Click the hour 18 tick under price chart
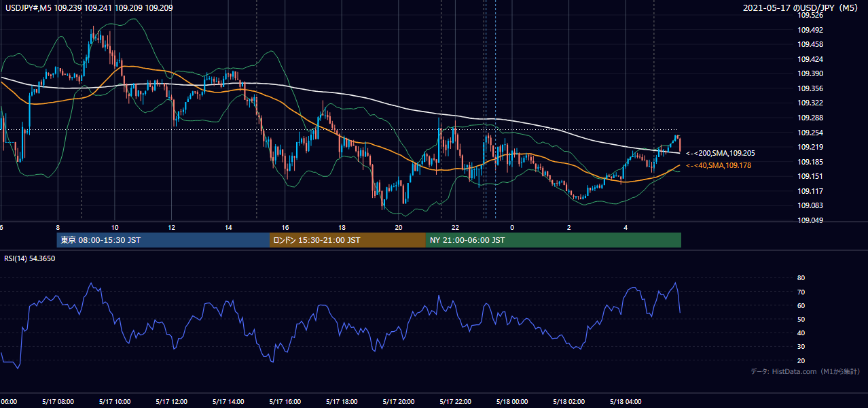The image size is (868, 408). [x=342, y=227]
